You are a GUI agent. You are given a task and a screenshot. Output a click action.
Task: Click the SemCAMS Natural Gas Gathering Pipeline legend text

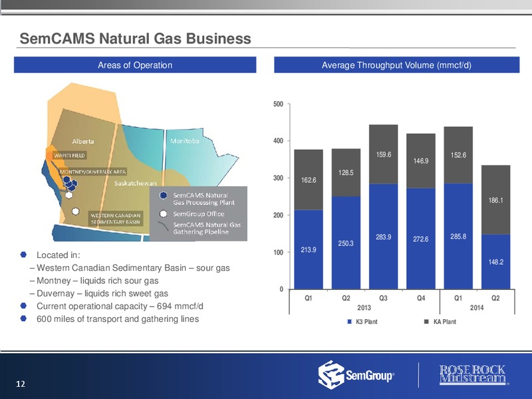[207, 228]
